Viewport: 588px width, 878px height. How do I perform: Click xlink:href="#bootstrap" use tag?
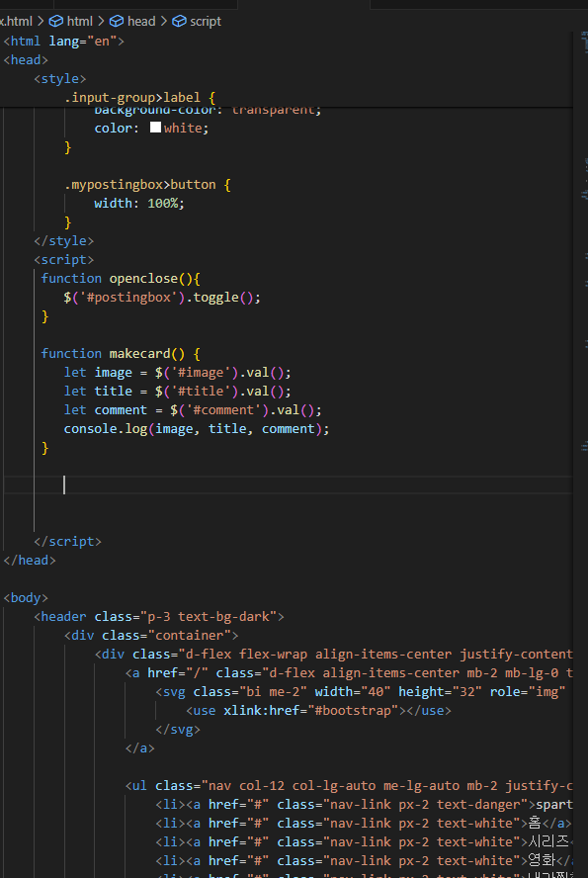[318, 711]
